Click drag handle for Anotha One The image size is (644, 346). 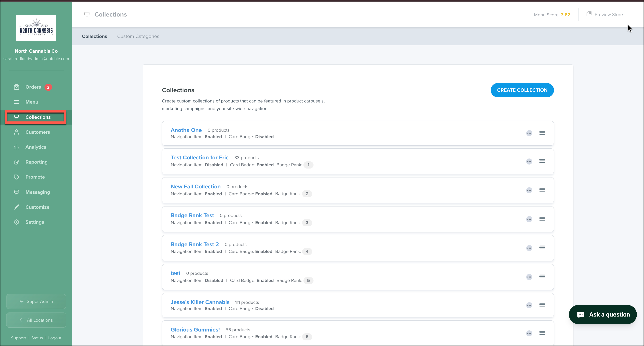(x=542, y=133)
